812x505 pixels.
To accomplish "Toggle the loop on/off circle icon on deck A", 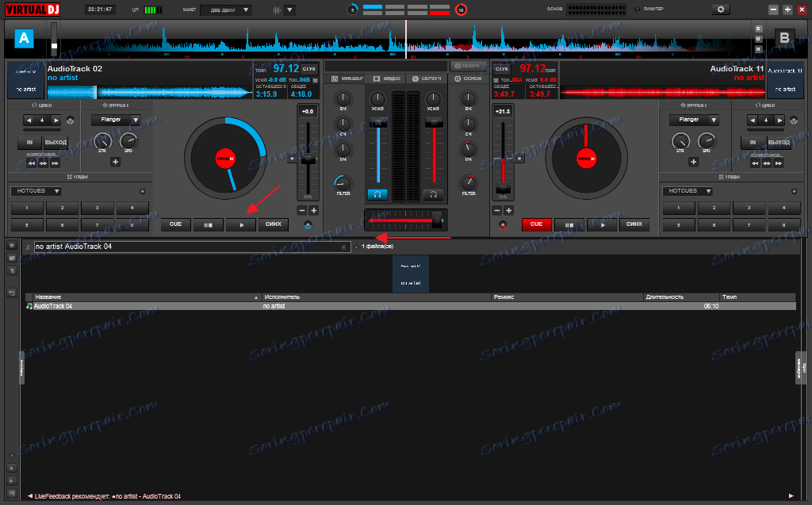I will tap(71, 121).
